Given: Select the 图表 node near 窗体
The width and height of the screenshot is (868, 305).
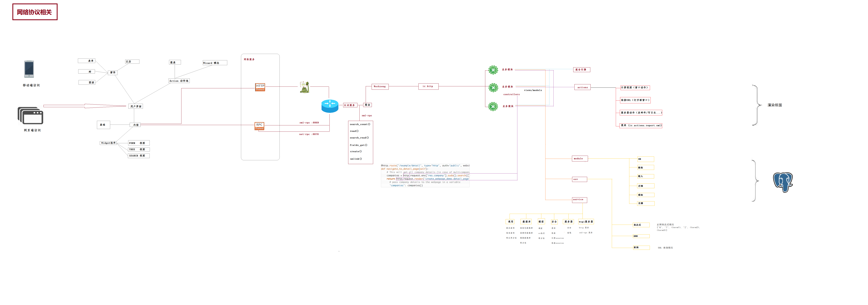Looking at the screenshot, I should tap(87, 82).
